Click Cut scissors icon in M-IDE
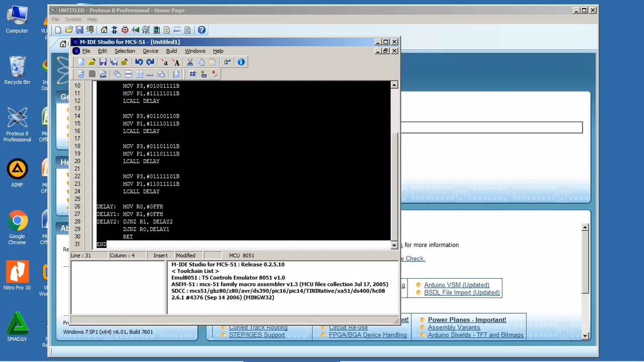The image size is (644, 362). pyautogui.click(x=190, y=62)
